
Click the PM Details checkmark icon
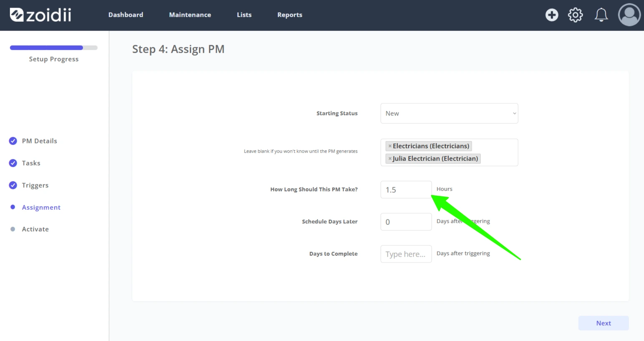(13, 141)
